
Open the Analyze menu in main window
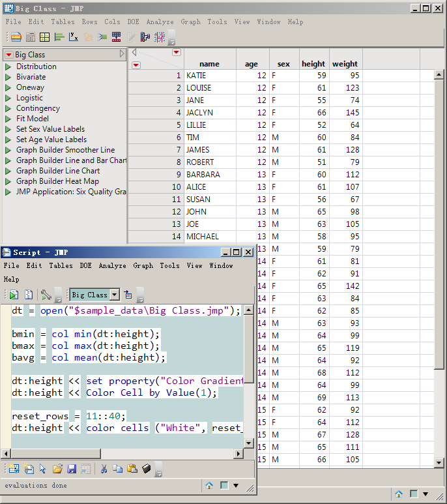click(x=160, y=22)
